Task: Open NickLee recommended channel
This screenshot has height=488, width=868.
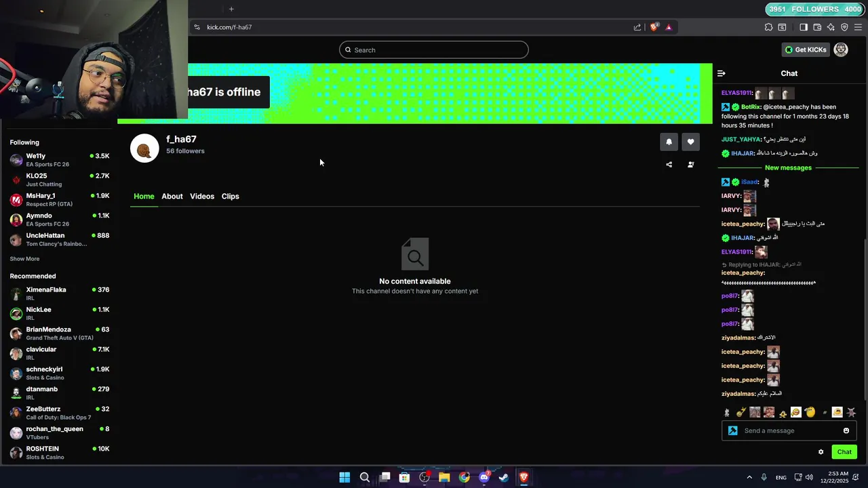Action: tap(60, 313)
